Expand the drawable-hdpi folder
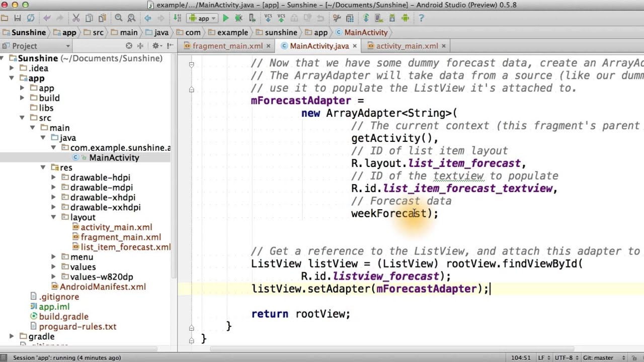 (x=54, y=177)
